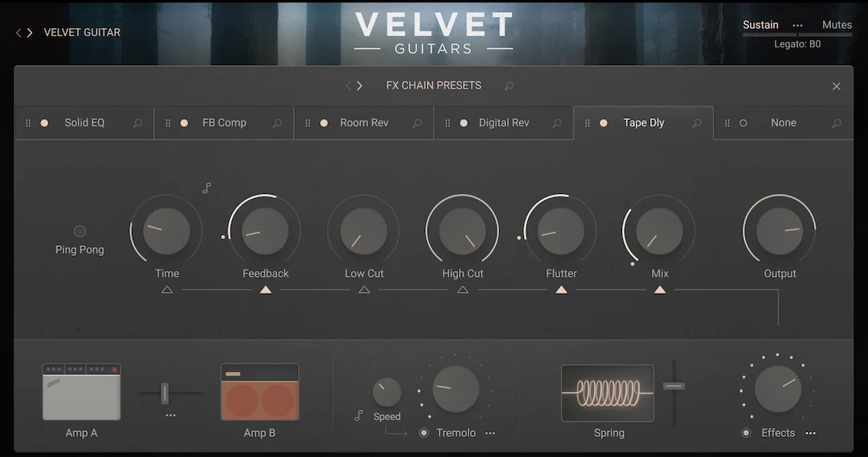Grab the Room Rev drag handle
The image size is (868, 457).
click(x=308, y=123)
